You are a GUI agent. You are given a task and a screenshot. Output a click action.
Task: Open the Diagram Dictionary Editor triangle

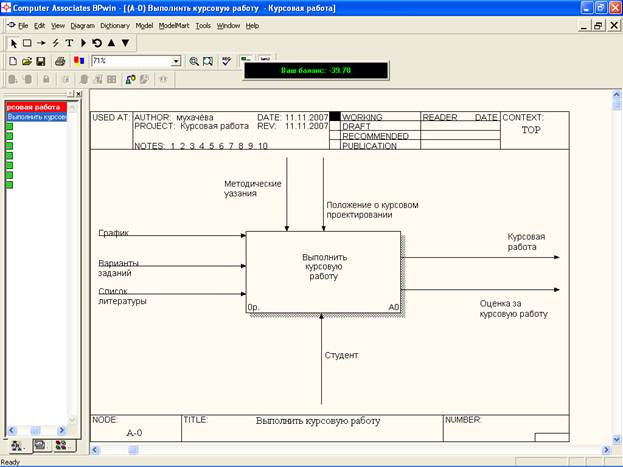[83, 43]
